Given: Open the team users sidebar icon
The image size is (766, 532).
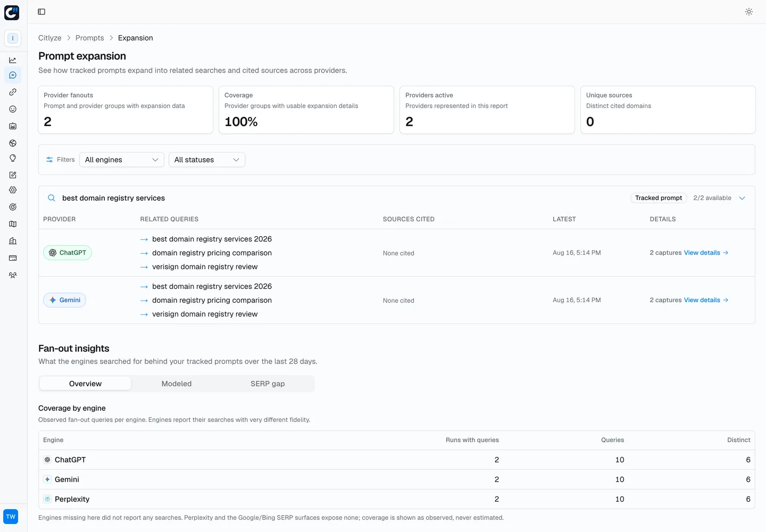Looking at the screenshot, I should 13,275.
